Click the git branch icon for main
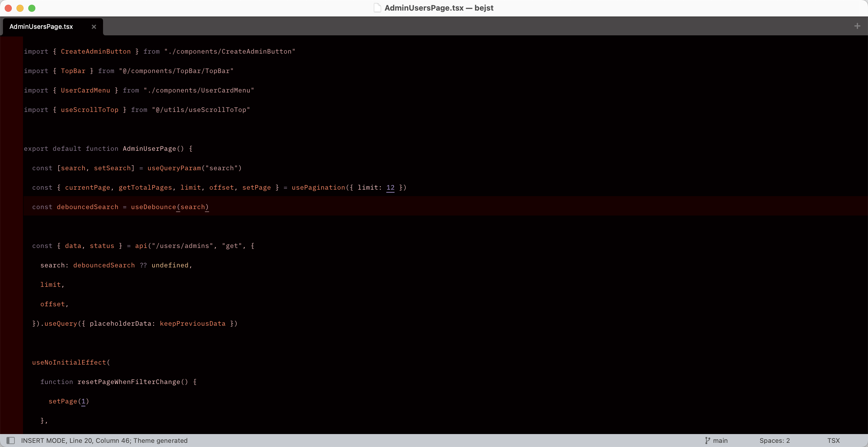The image size is (868, 447). coord(707,440)
